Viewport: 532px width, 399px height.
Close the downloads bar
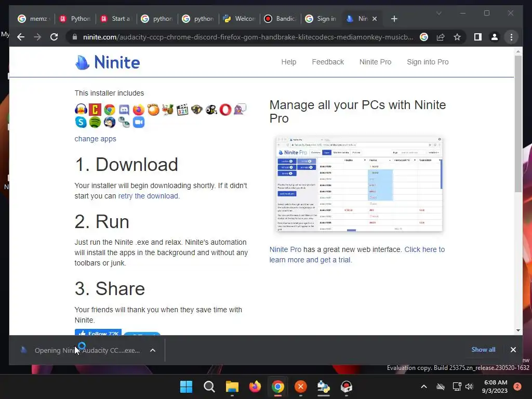513,350
